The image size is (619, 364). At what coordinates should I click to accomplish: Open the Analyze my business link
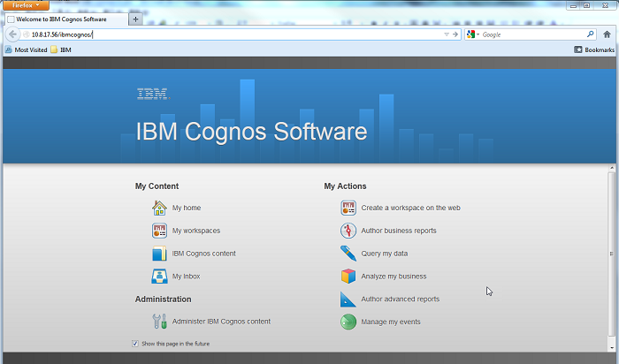click(394, 277)
